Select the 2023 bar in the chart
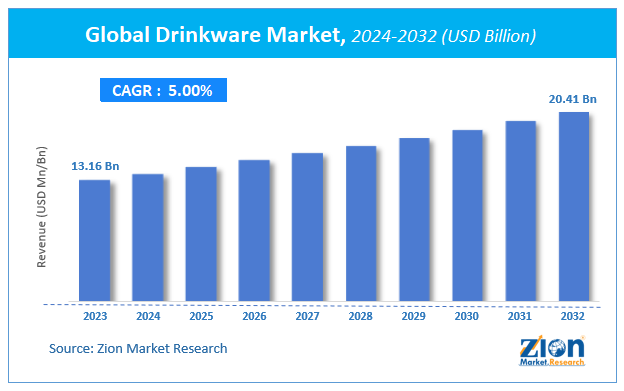 click(95, 240)
